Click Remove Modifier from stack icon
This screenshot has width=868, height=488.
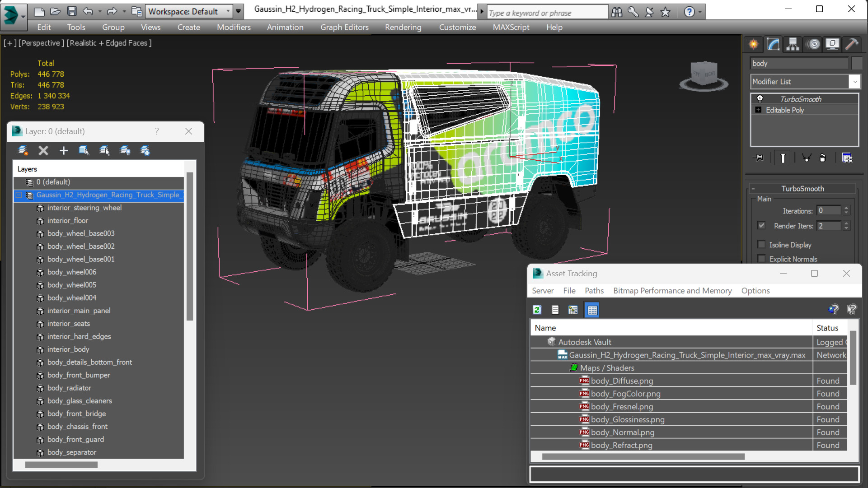point(823,158)
